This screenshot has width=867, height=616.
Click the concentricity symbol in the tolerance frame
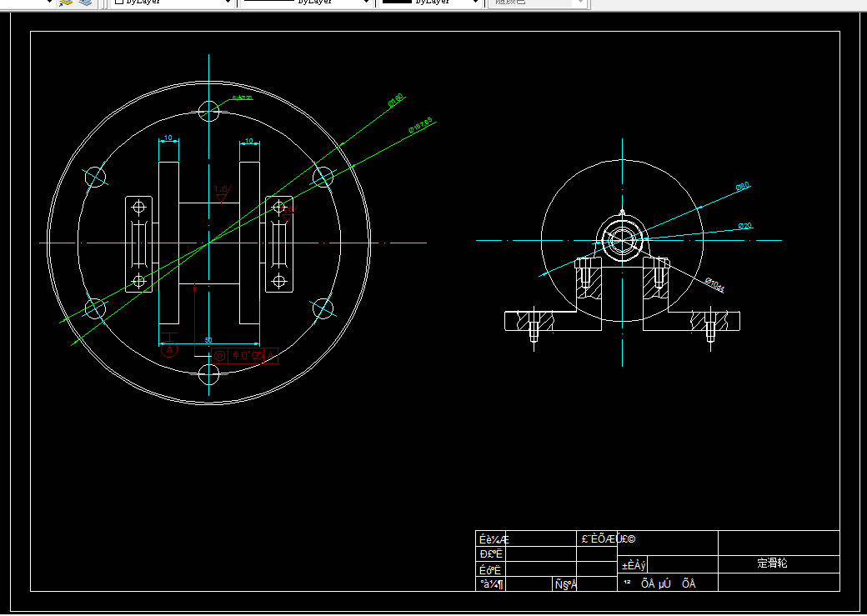219,356
